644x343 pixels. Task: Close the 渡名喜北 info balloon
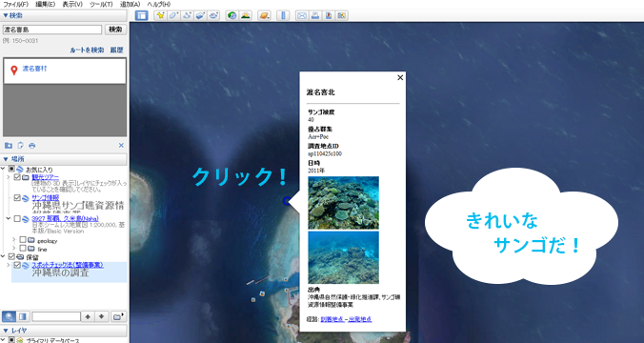[x=400, y=77]
